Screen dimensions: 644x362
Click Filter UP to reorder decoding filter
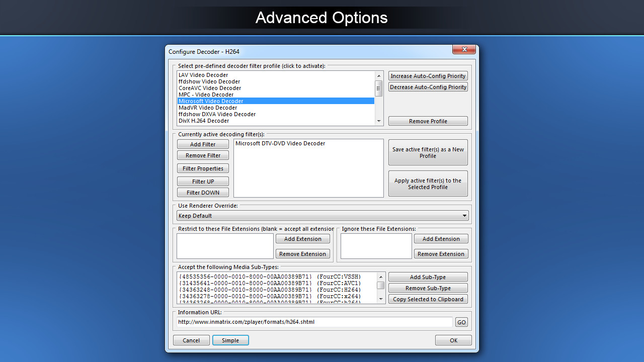coord(203,181)
